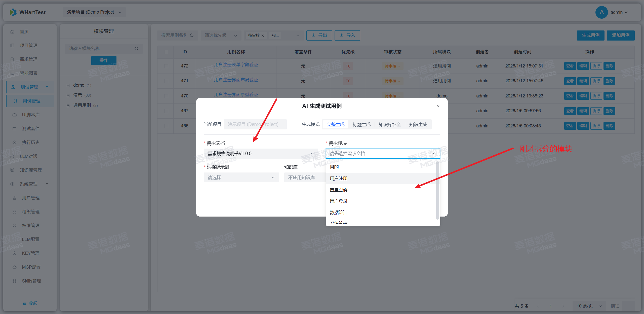Screen dimensions: 644x314
Task: Remove the 待审核 filter tag with its X
Action: tap(263, 36)
